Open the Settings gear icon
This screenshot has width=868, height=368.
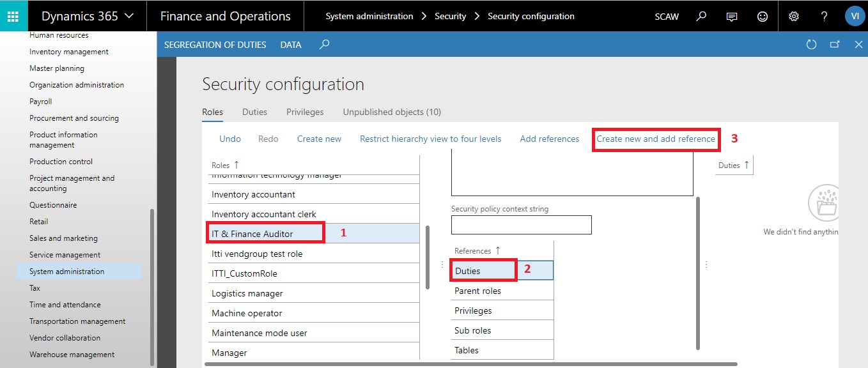(x=793, y=16)
